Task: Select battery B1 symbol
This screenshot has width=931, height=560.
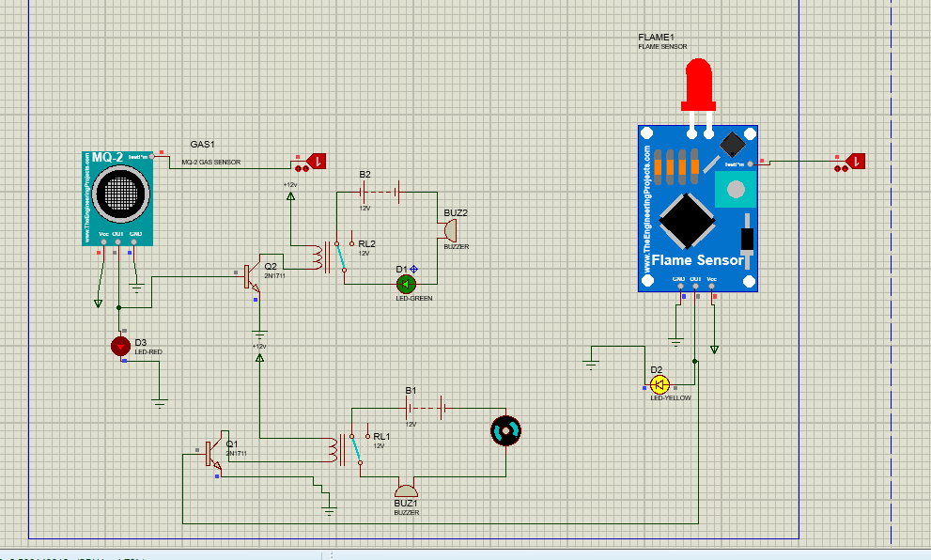Action: pyautogui.click(x=427, y=408)
